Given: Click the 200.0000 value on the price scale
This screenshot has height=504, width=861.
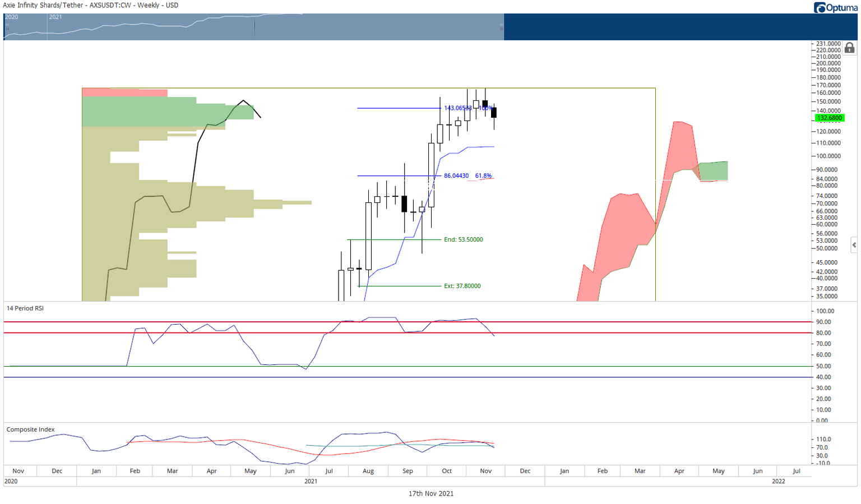Looking at the screenshot, I should point(828,63).
